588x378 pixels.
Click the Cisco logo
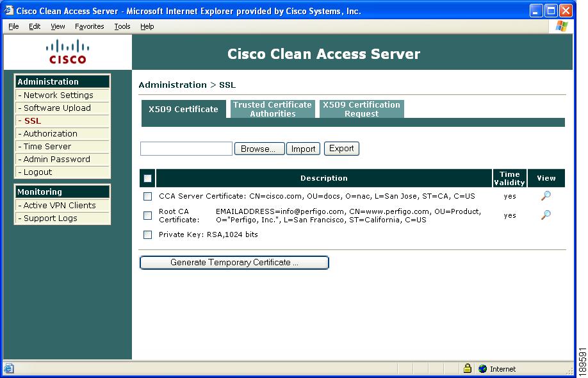coord(67,52)
